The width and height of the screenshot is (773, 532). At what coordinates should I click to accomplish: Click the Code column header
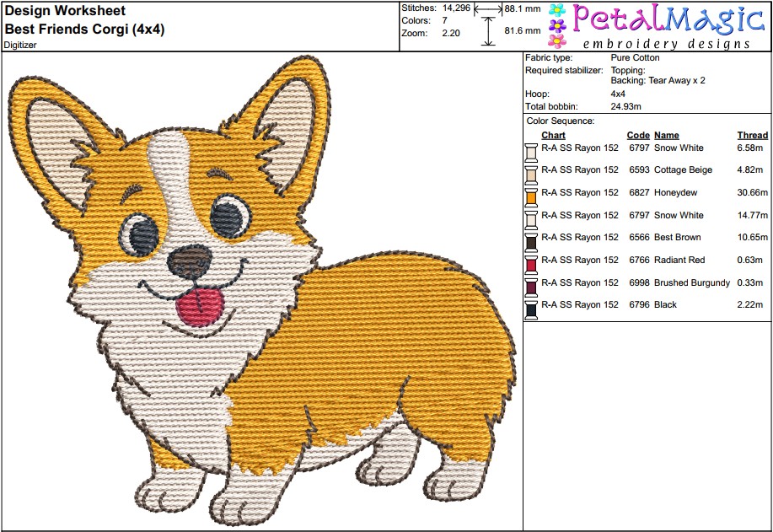(638, 135)
